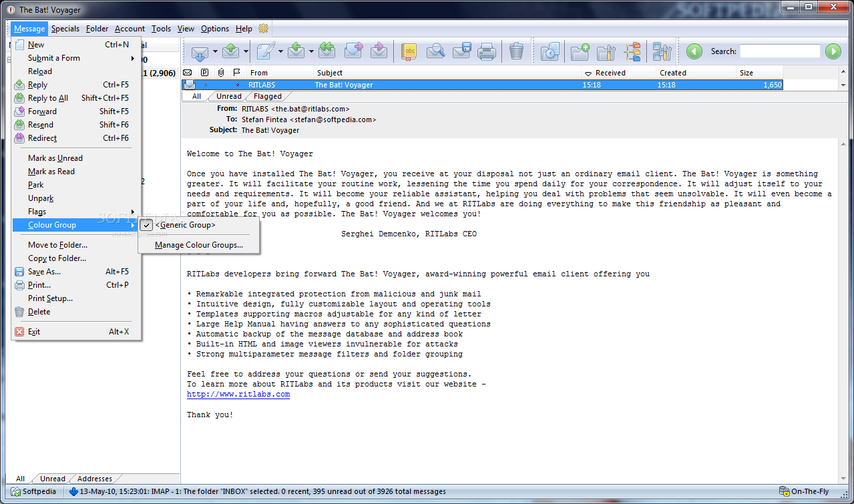This screenshot has height=504, width=854.
Task: Open the dropdown arrow next to Get new mail
Action: tap(215, 51)
